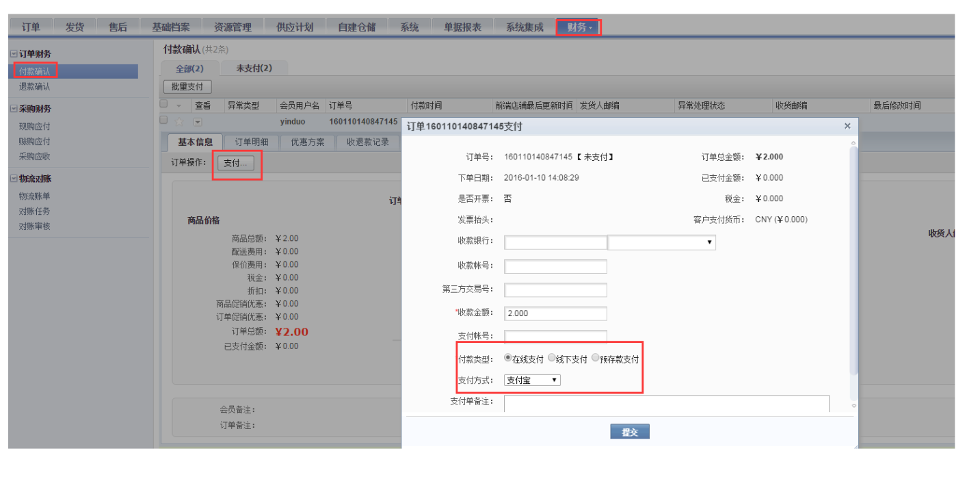Viewport: 980px width, 477px height.
Task: Select the 预存款支付 payment radio
Action: [x=594, y=357]
